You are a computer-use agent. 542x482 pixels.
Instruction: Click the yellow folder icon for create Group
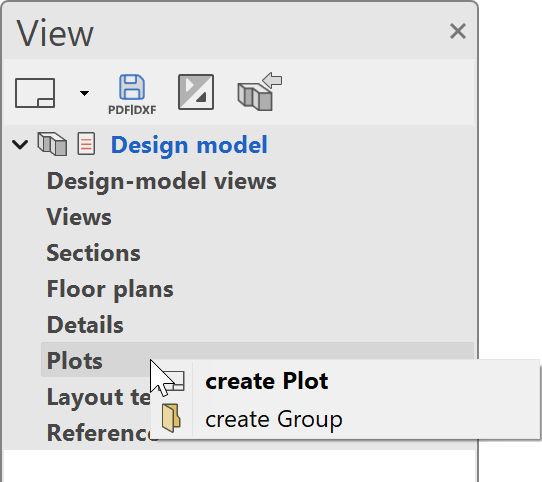[171, 418]
